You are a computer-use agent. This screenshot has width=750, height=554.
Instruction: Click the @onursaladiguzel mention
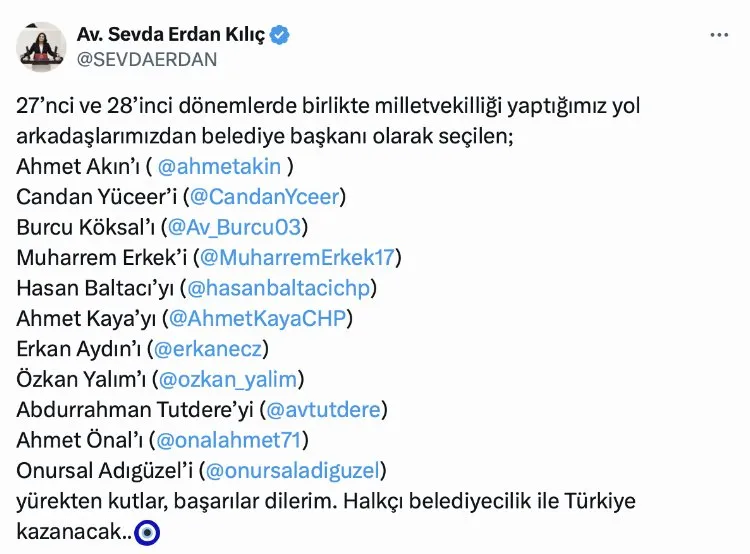[x=292, y=469]
